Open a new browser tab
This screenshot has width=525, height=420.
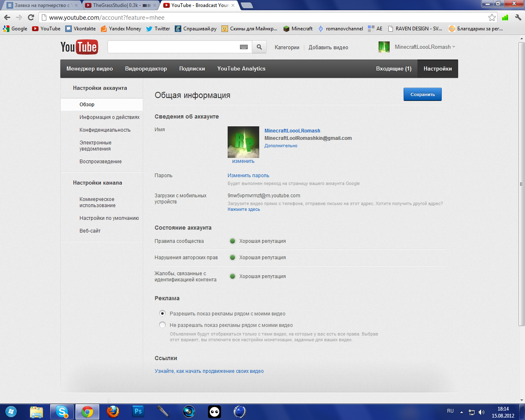coord(247,5)
